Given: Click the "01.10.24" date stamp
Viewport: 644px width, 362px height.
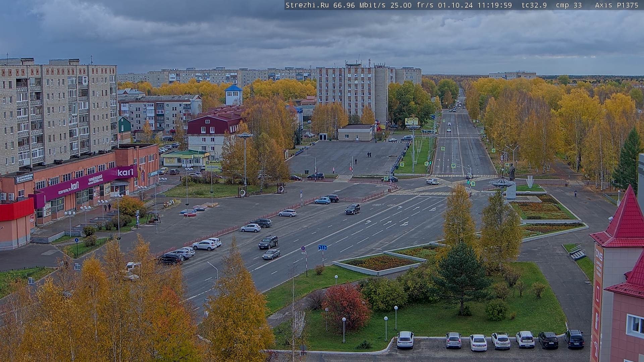Looking at the screenshot, I should (455, 5).
